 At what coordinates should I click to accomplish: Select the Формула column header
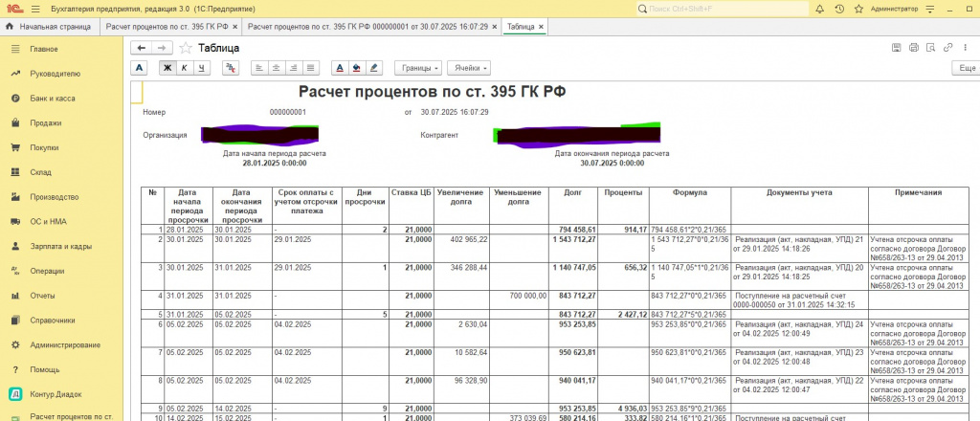click(x=690, y=206)
